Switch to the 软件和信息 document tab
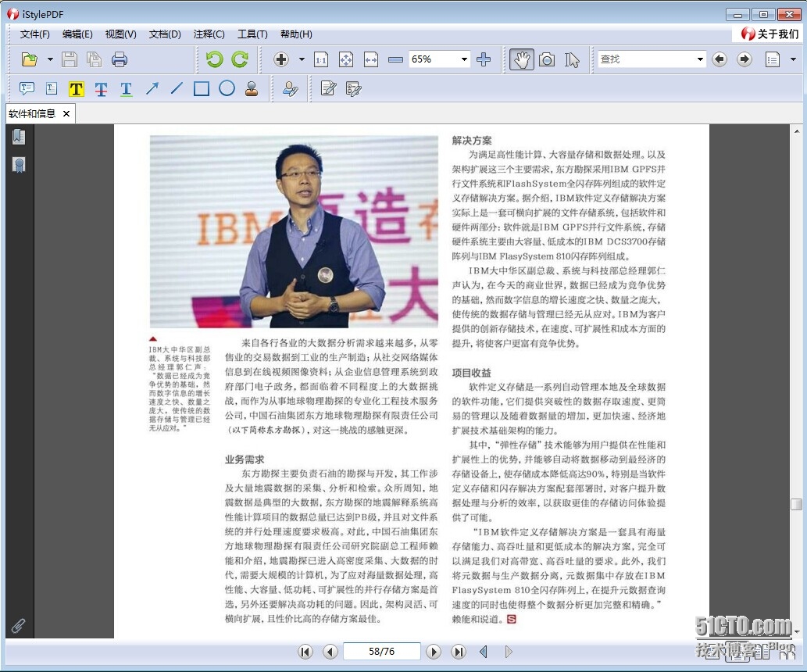The image size is (807, 672). pyautogui.click(x=32, y=114)
